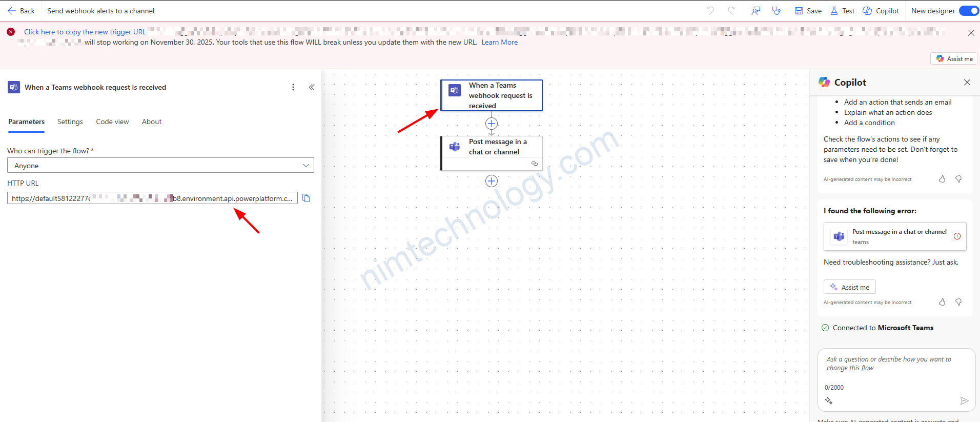Click the Copilot question text box

(x=896, y=364)
